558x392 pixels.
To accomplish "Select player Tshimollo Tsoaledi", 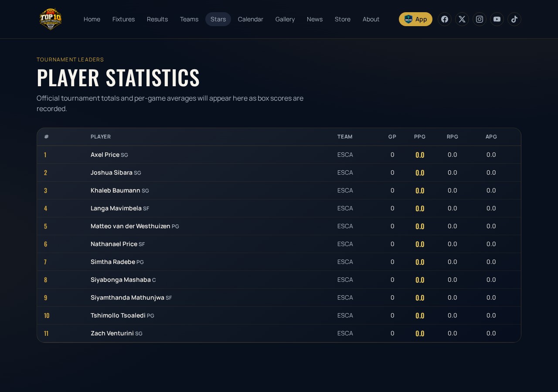I will (x=118, y=315).
